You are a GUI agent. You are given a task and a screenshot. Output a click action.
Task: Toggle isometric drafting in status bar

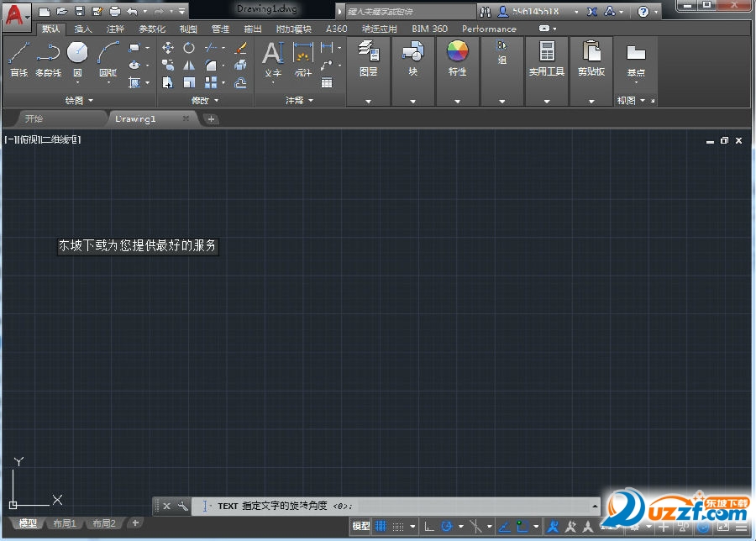tap(475, 527)
